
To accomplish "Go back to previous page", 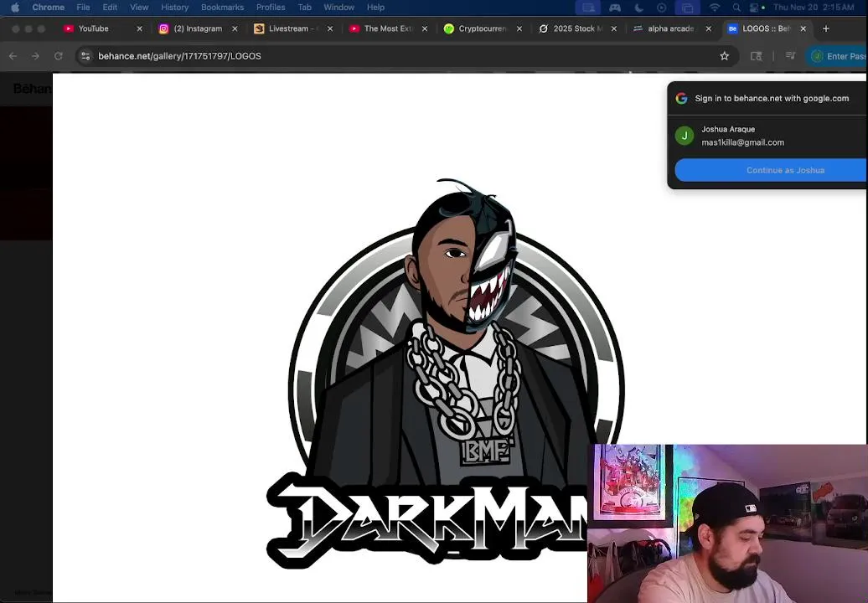I will [13, 56].
